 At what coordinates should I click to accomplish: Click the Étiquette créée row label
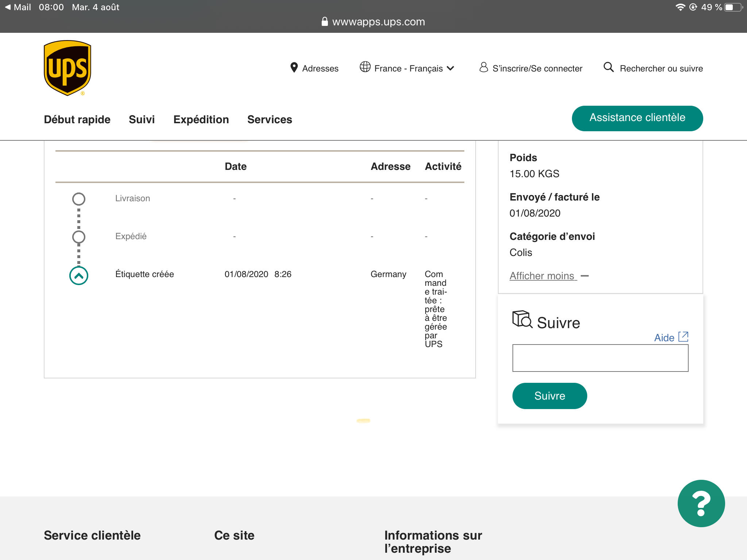pos(144,274)
